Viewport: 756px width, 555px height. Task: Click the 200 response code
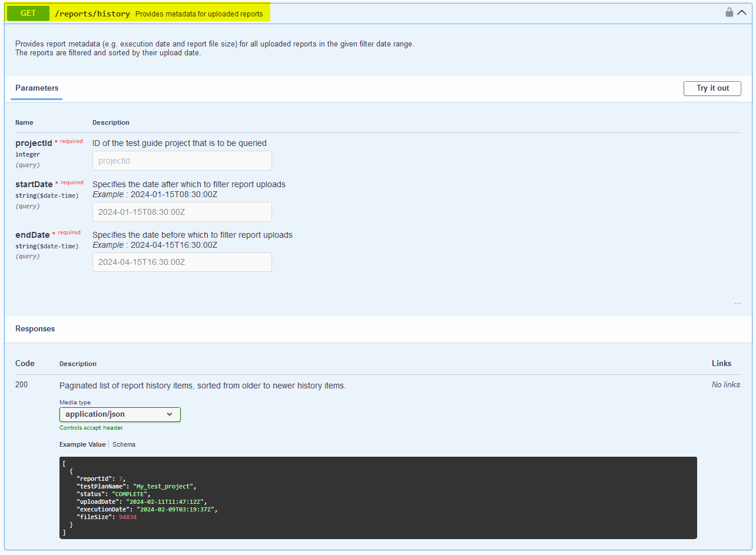tap(21, 385)
